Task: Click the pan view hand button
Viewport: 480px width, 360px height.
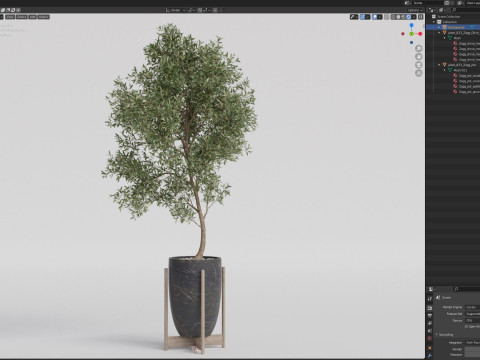Action: 419,56
